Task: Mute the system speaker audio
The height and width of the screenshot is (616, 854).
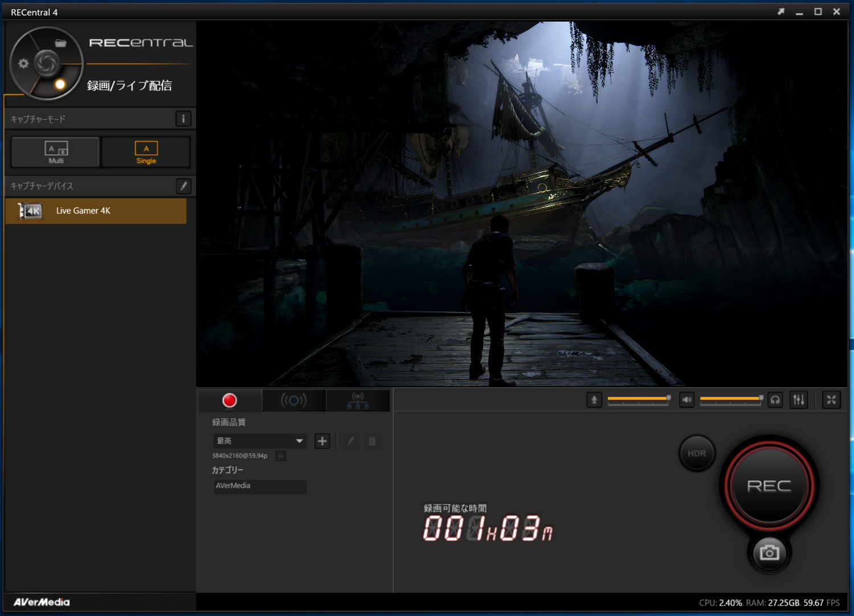Action: pos(687,400)
